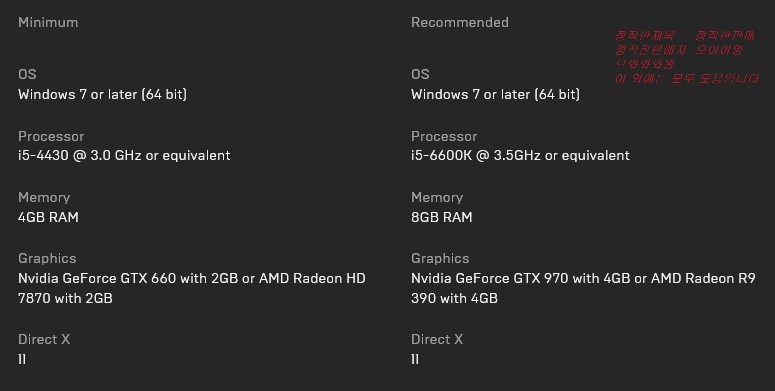Select the Recommended Memory label
This screenshot has width=775, height=391.
coord(437,197)
